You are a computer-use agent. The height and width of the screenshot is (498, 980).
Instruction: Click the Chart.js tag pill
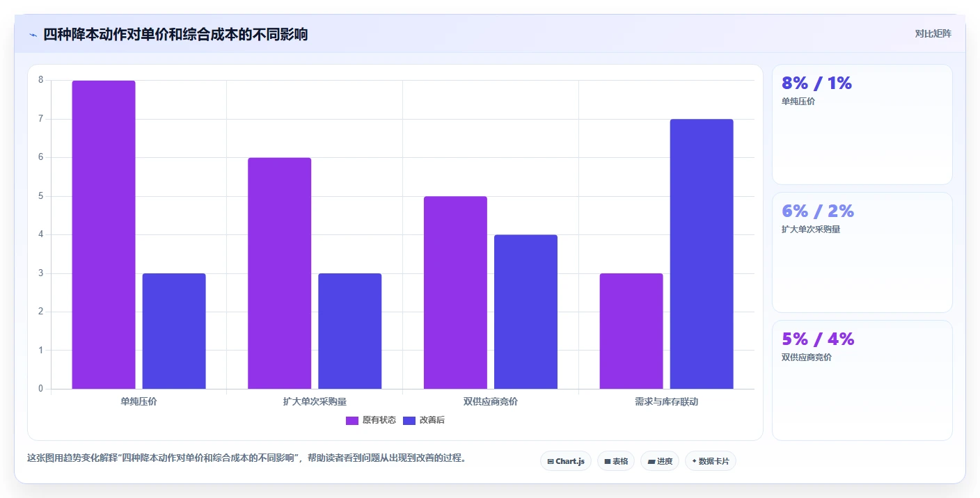click(x=566, y=461)
